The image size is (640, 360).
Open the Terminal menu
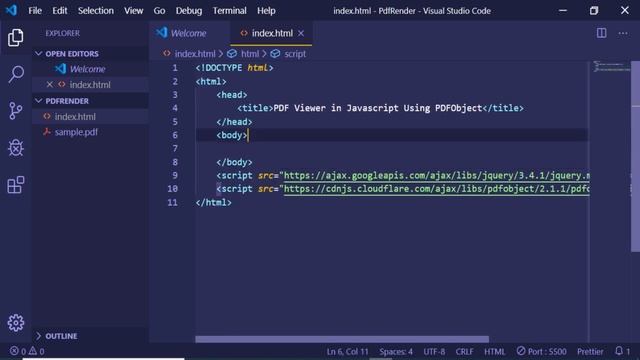click(229, 11)
